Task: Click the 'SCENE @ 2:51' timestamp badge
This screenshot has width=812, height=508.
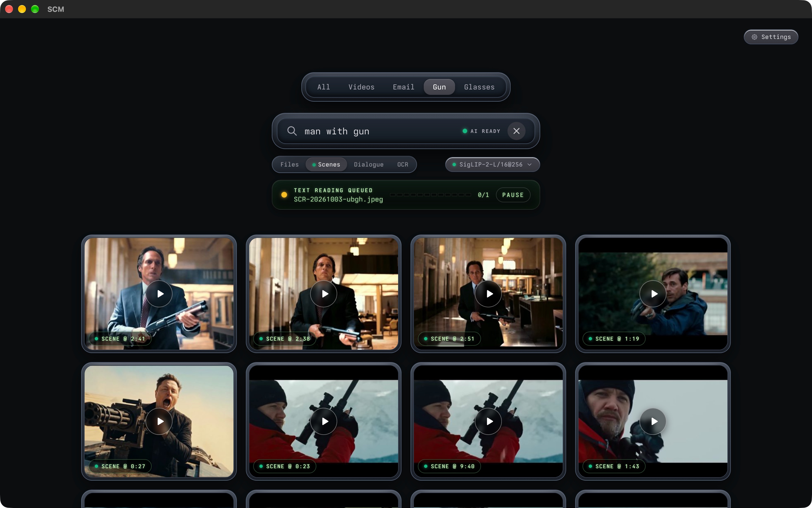Action: 449,339
